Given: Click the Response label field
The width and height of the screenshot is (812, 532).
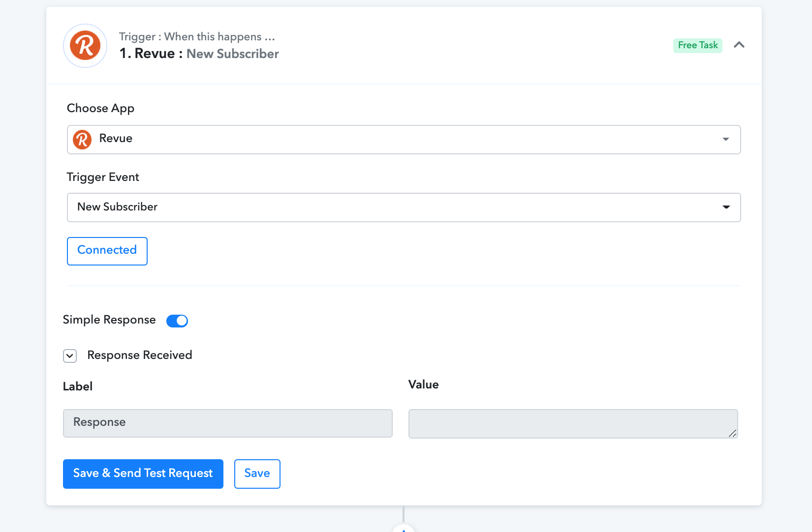Looking at the screenshot, I should pyautogui.click(x=228, y=423).
